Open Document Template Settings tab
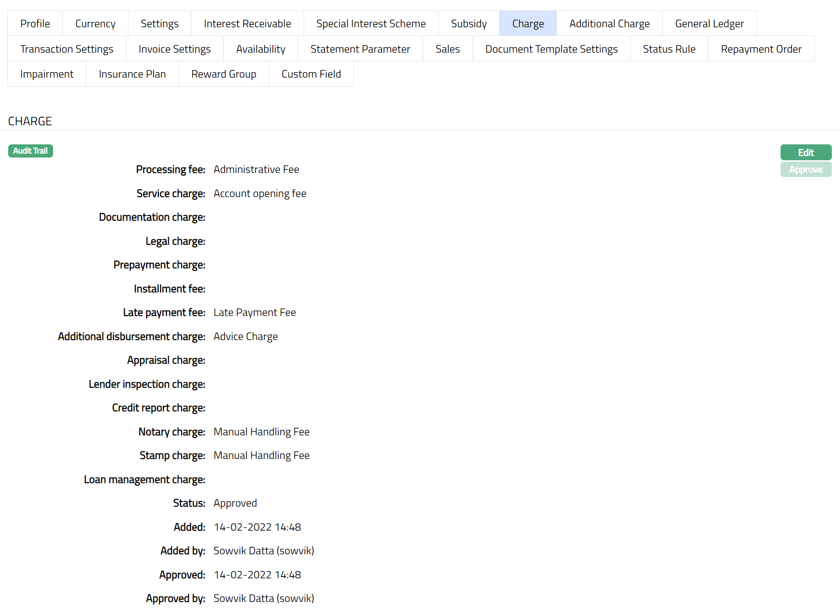Image resolution: width=840 pixels, height=616 pixels. 551,49
